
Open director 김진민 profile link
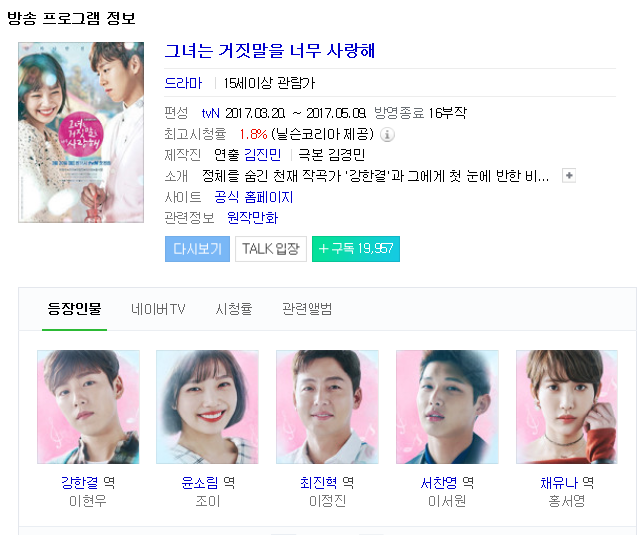(x=262, y=155)
